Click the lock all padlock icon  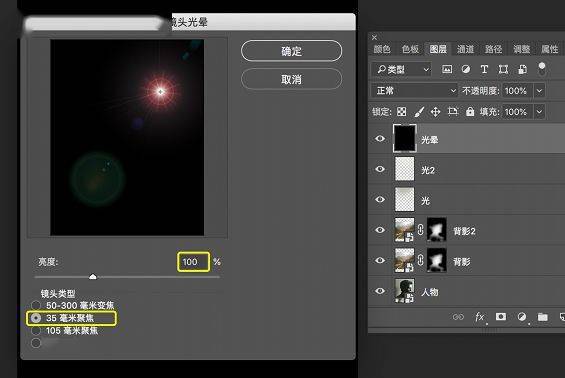click(x=470, y=112)
